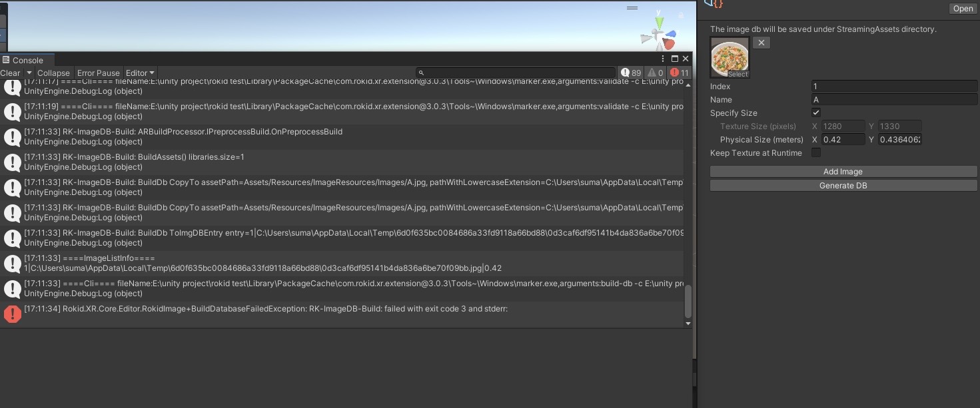Uncheck the Specify Size checkbox

(x=816, y=112)
